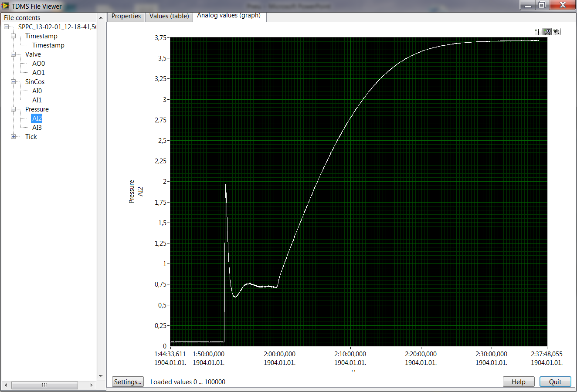Click the File contents panel header
The width and height of the screenshot is (577, 392).
(49, 18)
